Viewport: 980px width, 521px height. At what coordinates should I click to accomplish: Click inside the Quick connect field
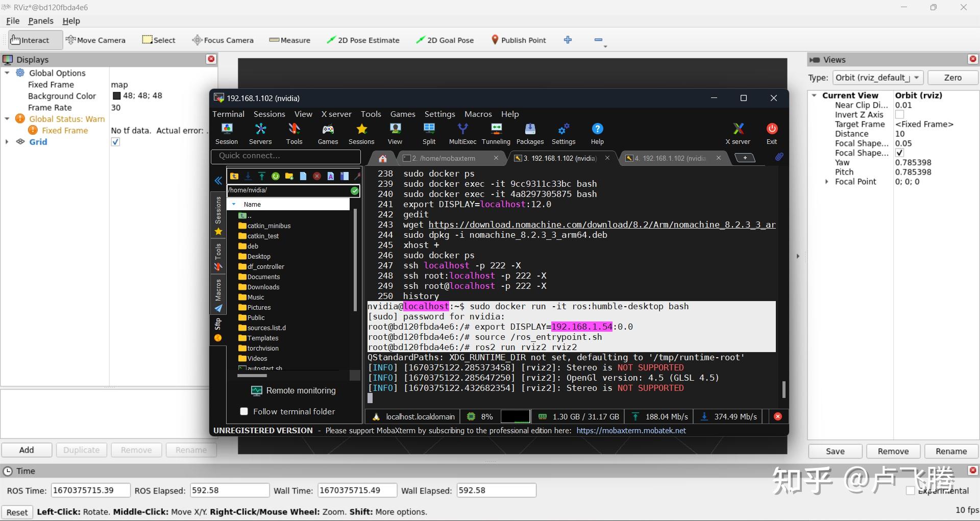pyautogui.click(x=286, y=156)
